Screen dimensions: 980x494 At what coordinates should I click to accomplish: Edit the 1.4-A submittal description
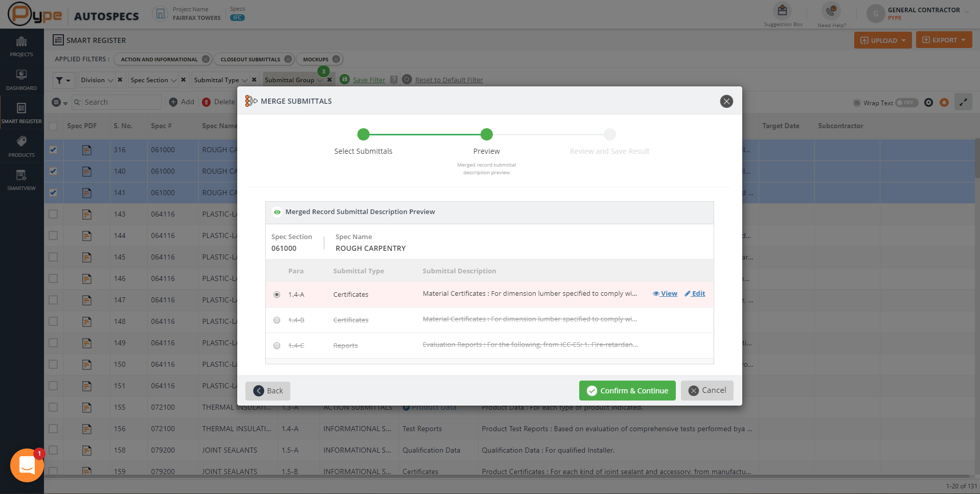[x=695, y=294]
